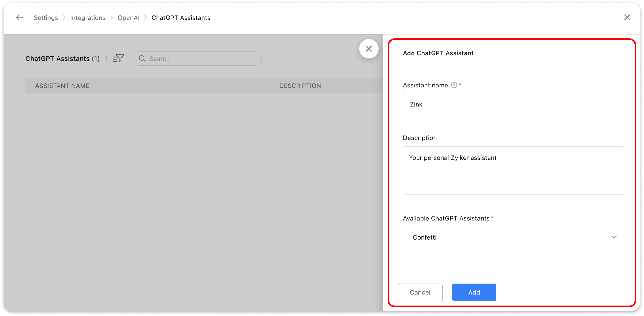Screen dimensions: 644x316
Task: Select the ChatGPT Assistants breadcrumb
Action: [x=181, y=18]
